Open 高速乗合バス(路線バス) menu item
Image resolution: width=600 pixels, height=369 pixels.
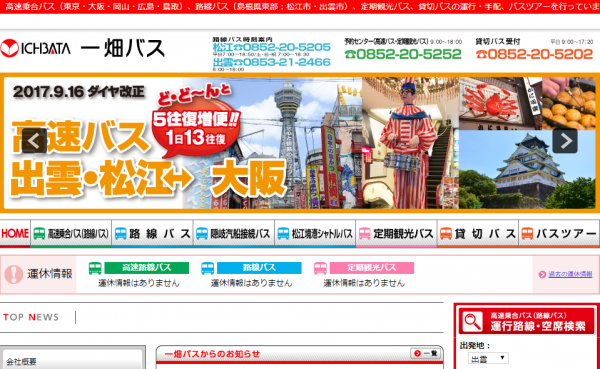tap(71, 233)
